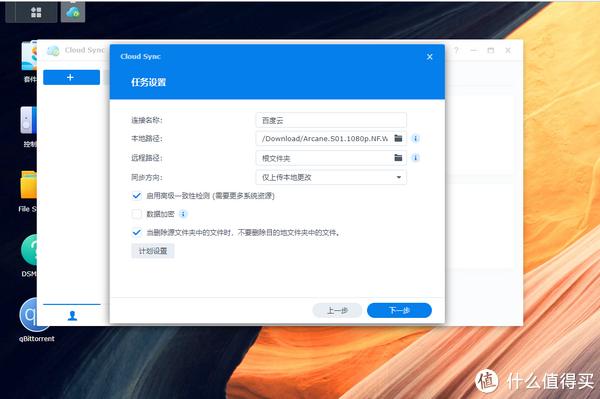Close the task settings dialog
600x399 pixels.
point(429,57)
